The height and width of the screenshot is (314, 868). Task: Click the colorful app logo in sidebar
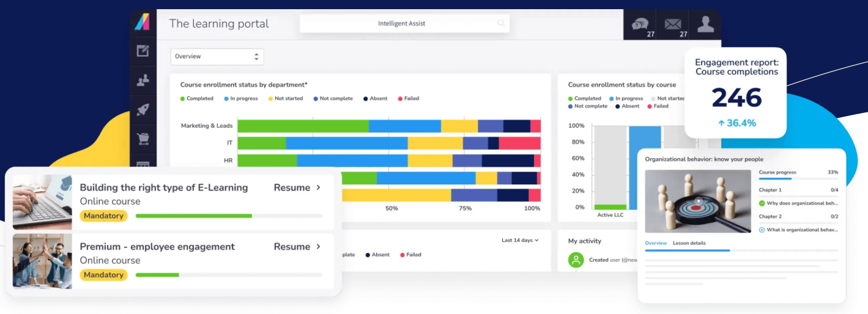(142, 22)
